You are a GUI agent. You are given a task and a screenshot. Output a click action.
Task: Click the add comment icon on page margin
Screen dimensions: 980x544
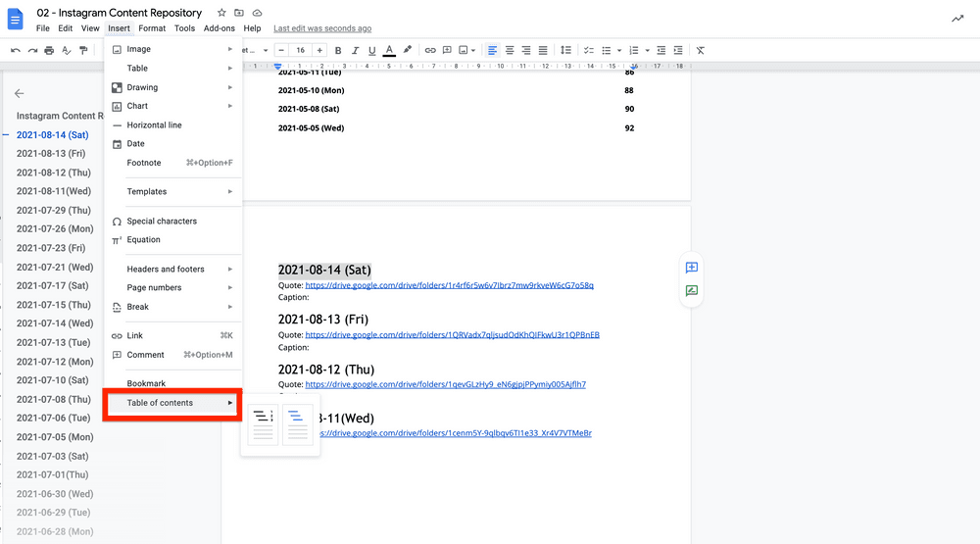coord(691,268)
